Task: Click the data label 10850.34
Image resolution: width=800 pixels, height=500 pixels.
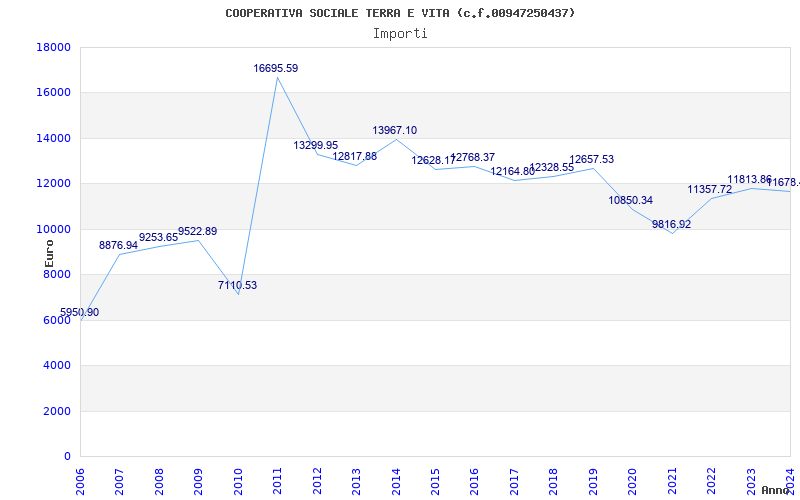Action: [631, 201]
